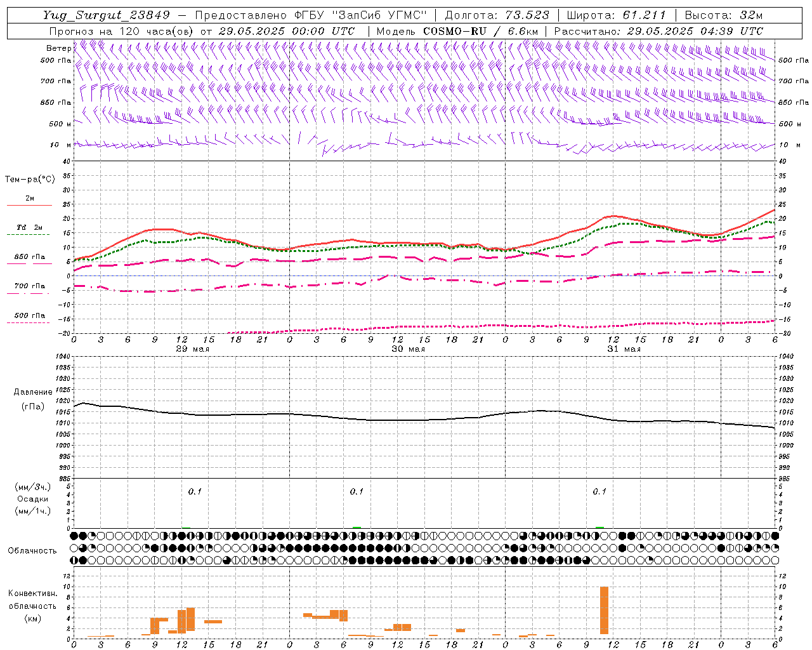Click the Конвективн. label of convective panel
Viewport: 812px width, 650px height.
(x=33, y=594)
